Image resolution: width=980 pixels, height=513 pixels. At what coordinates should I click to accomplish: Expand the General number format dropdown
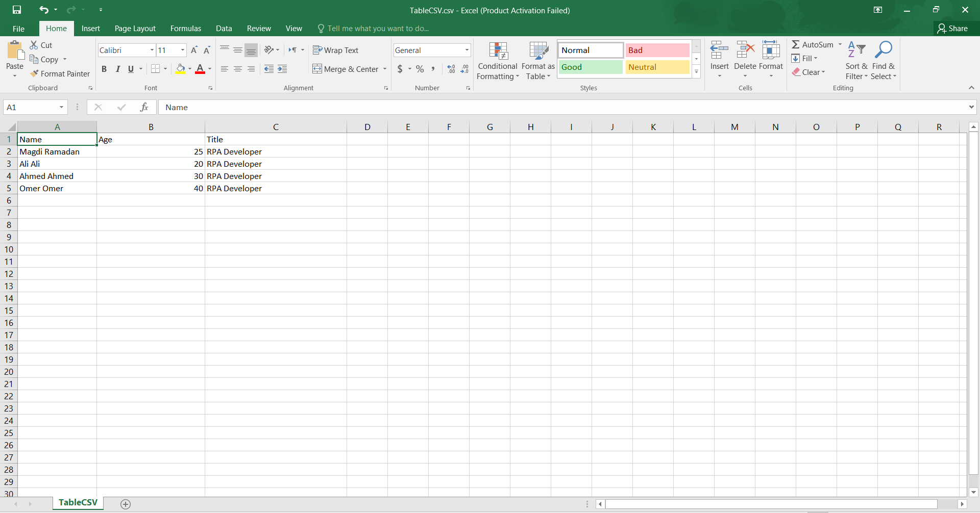pos(467,50)
